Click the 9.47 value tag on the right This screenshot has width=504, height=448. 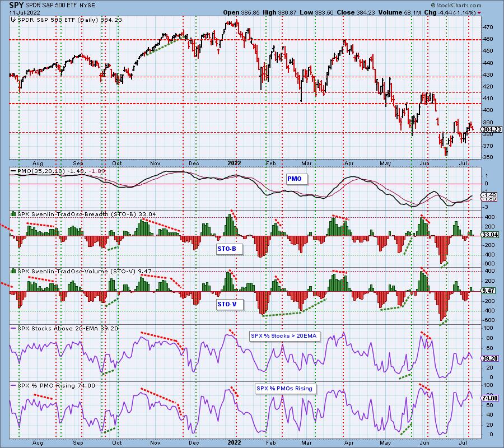coord(488,291)
